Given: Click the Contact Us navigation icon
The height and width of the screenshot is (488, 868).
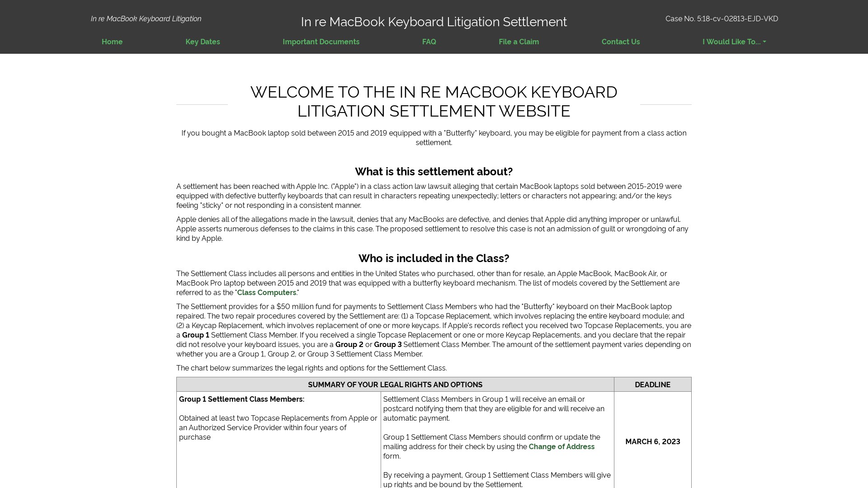Looking at the screenshot, I should coord(621,42).
